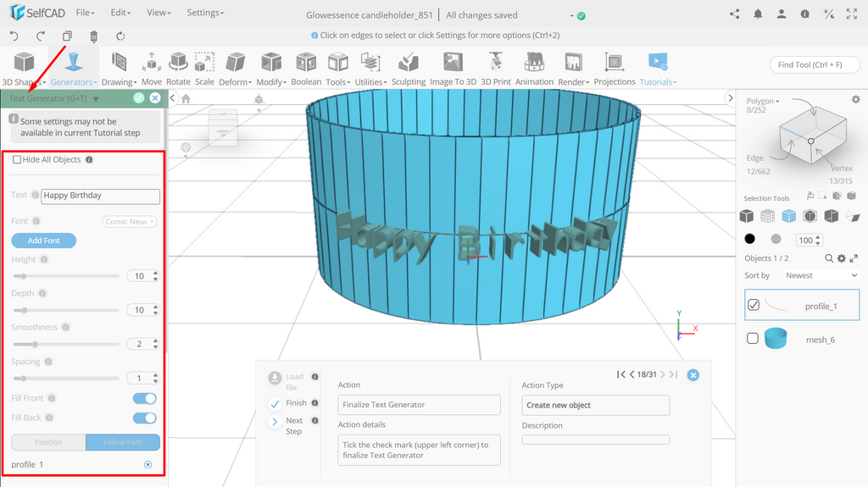Expand the Sort by Newest dropdown
The height and width of the screenshot is (487, 868).
(x=821, y=275)
